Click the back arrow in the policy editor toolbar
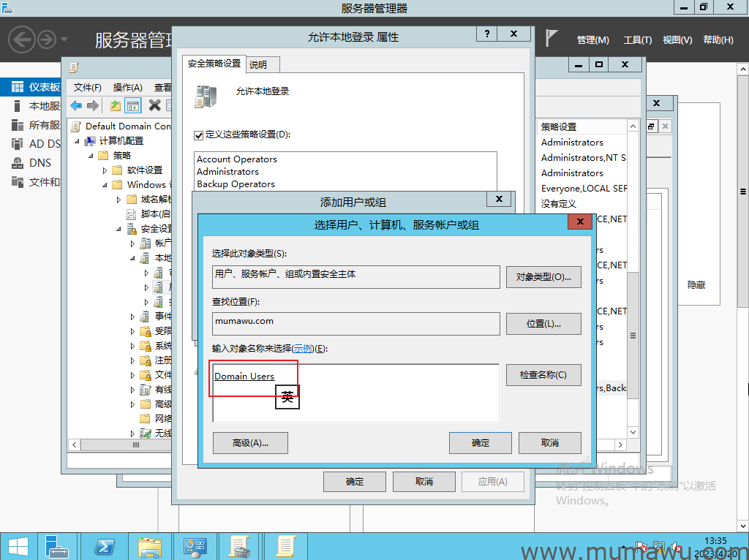 click(75, 106)
